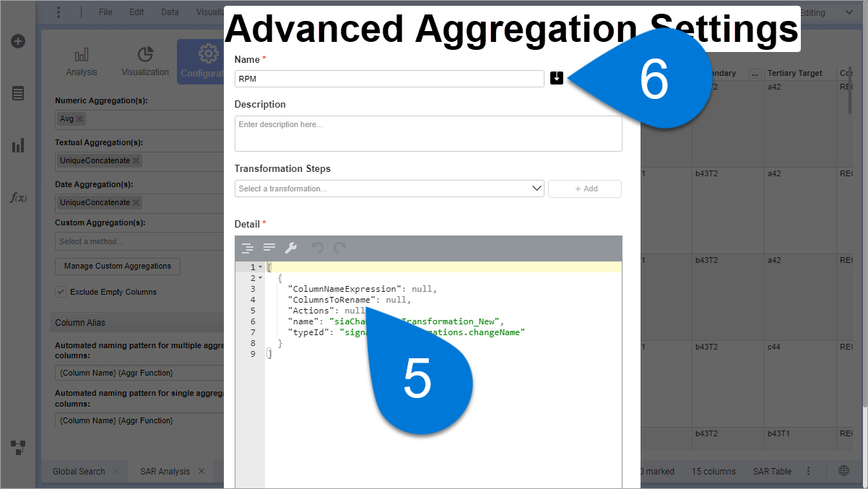Open the File menu
Viewport: 868px width, 489px height.
pyautogui.click(x=105, y=12)
